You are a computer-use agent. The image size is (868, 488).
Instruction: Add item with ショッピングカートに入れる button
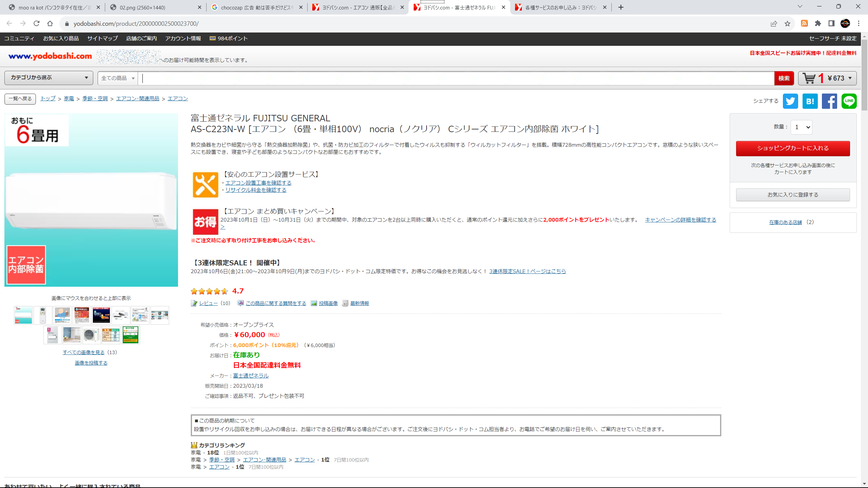tap(793, 148)
